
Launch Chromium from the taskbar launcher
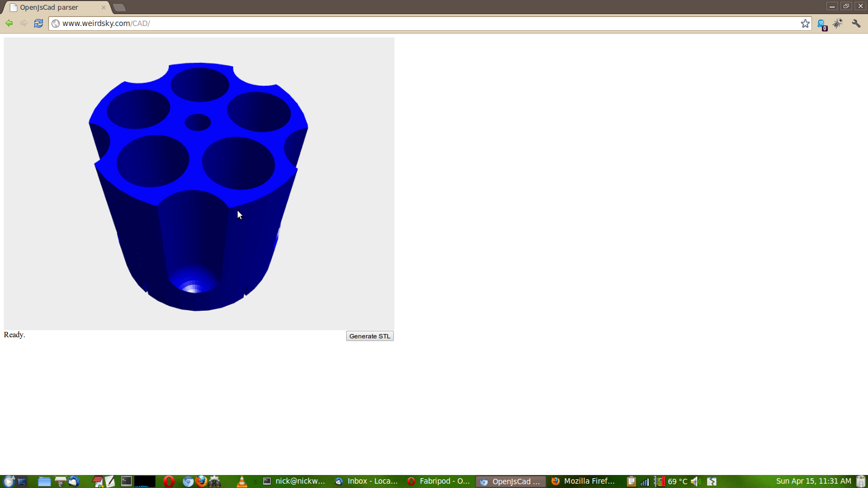188,481
